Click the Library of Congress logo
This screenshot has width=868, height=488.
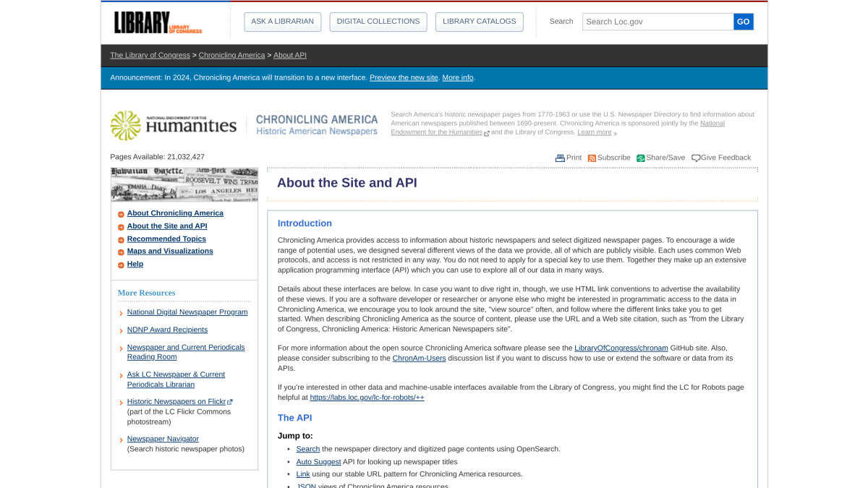158,22
